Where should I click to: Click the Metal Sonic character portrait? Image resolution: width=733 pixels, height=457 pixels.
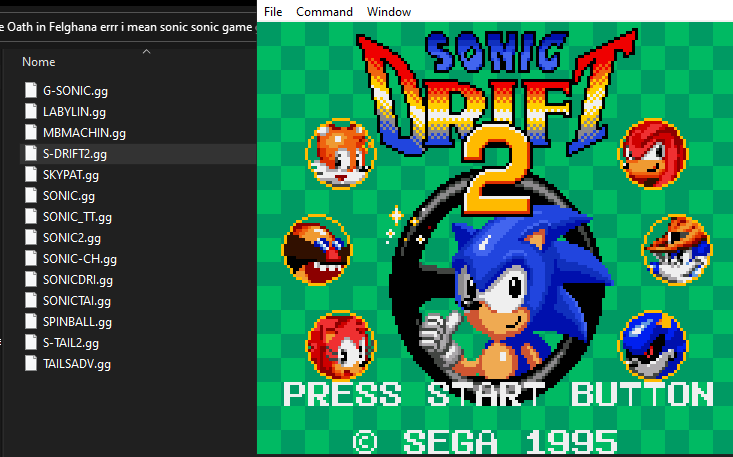point(653,346)
